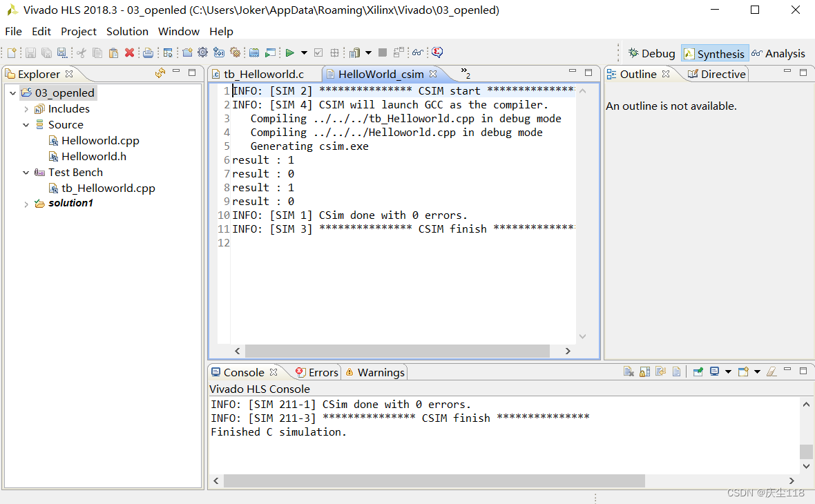This screenshot has width=815, height=504.
Task: Click the Save As toolbar icon
Action: pos(62,52)
